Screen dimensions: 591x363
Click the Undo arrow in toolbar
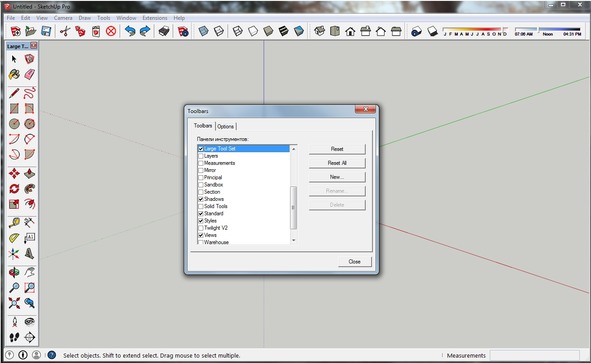[130, 31]
